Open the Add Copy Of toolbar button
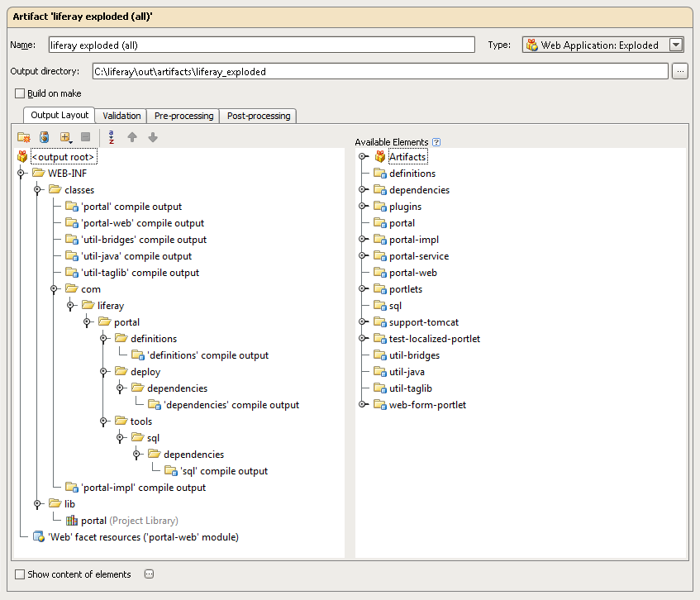This screenshot has width=700, height=600. tap(65, 137)
